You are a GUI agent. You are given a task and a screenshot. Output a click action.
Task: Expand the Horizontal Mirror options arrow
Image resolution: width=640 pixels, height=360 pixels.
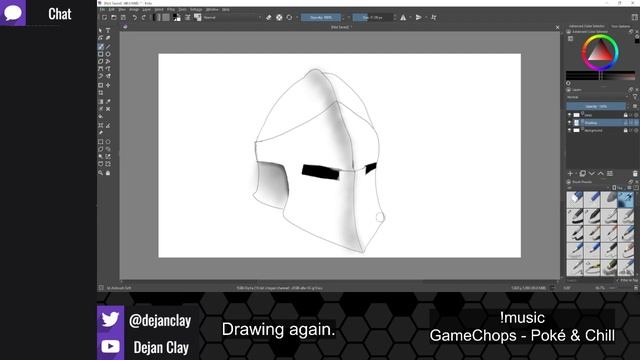click(x=410, y=18)
